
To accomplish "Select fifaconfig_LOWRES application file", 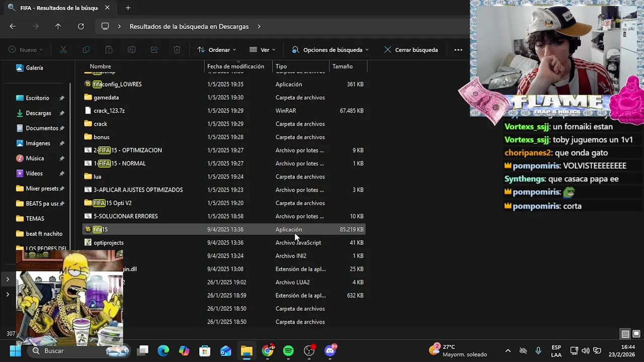I will point(224,84).
